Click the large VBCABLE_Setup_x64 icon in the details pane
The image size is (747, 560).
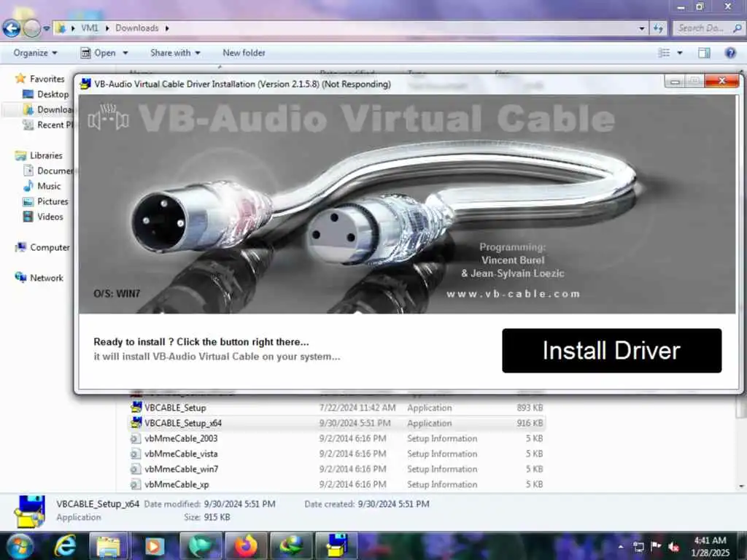(x=31, y=511)
